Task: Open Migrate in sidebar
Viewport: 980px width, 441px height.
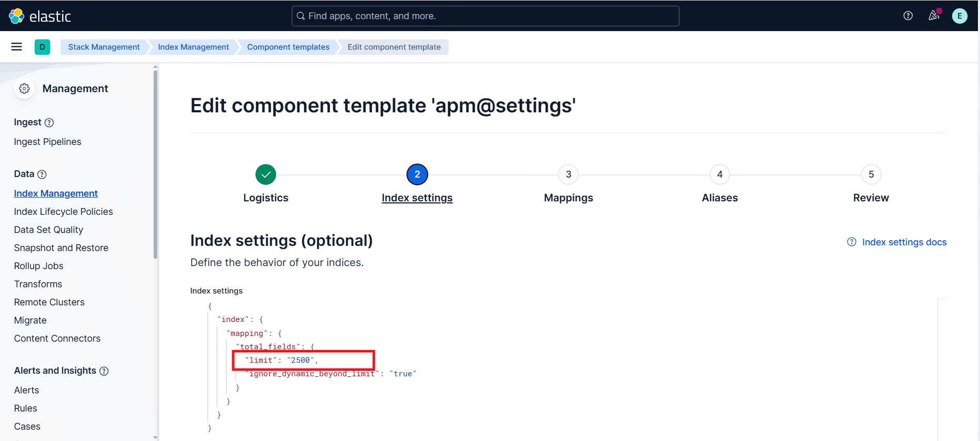Action: click(x=31, y=320)
